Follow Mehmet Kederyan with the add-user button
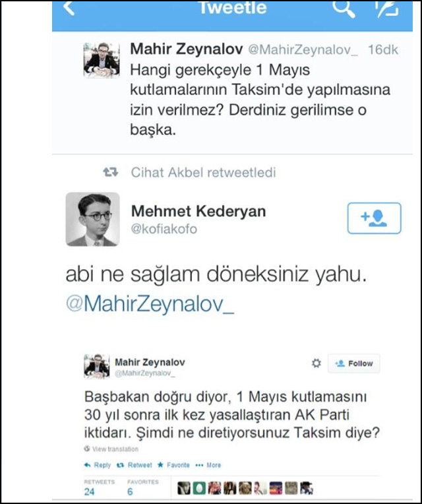 click(x=374, y=218)
